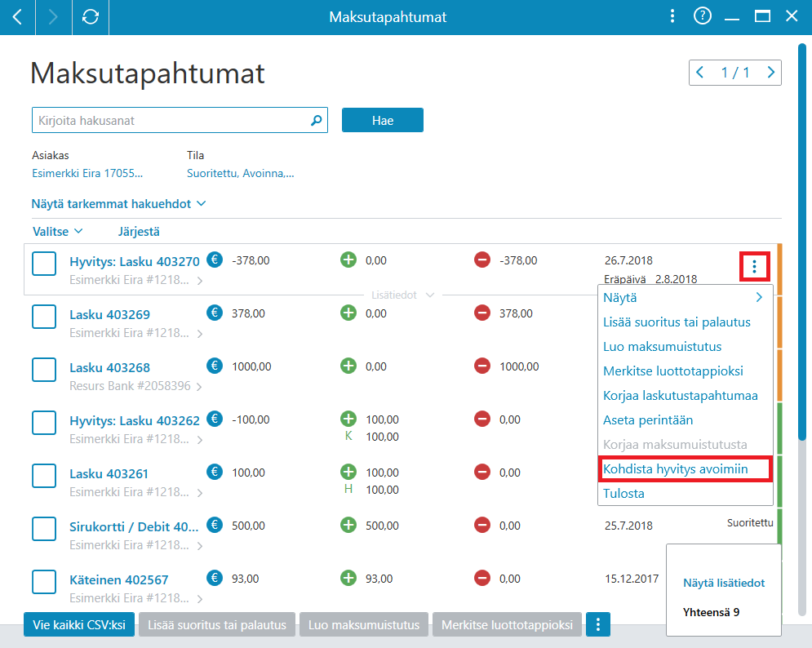The image size is (812, 648).
Task: Open Asiakas filter Esimerkki Eira 17055...
Action: pos(87,174)
